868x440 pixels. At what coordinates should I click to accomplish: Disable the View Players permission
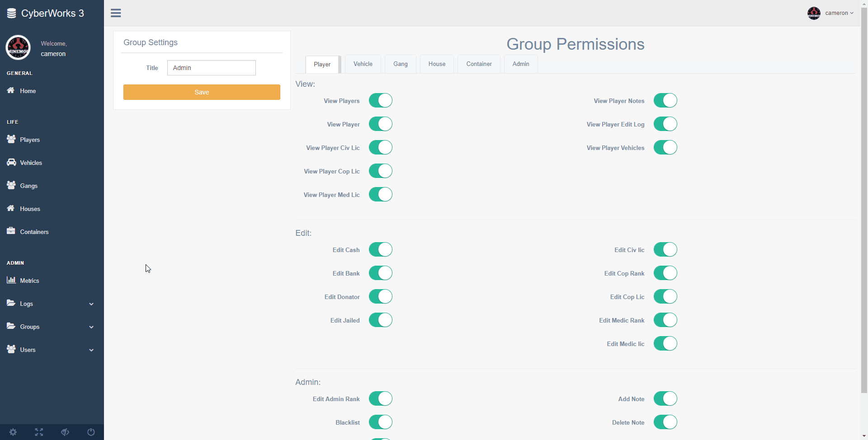(x=381, y=100)
